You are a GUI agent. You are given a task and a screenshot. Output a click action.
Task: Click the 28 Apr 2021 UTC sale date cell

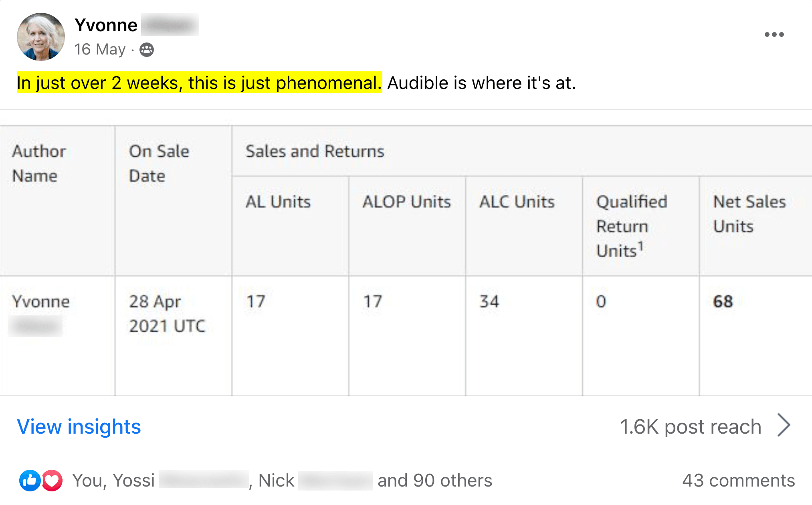point(167,313)
